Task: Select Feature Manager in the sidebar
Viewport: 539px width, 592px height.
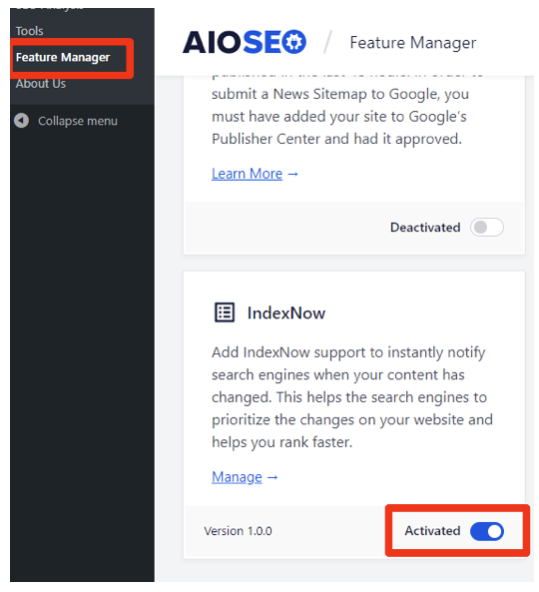Action: (63, 57)
